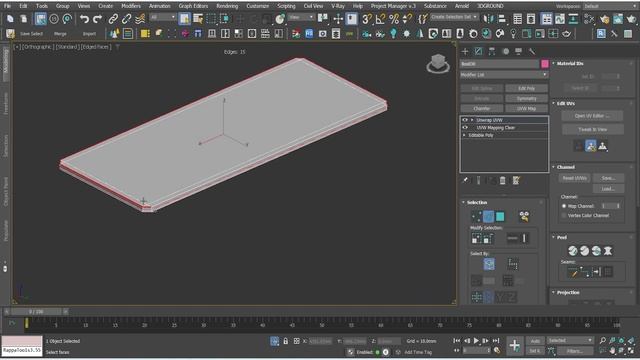Open the Render Setup teapot icon
Screen dimensions: 640x360
tap(604, 19)
